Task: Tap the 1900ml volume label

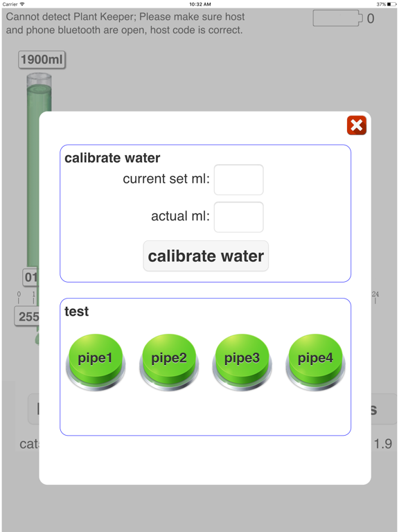Action: (x=42, y=60)
